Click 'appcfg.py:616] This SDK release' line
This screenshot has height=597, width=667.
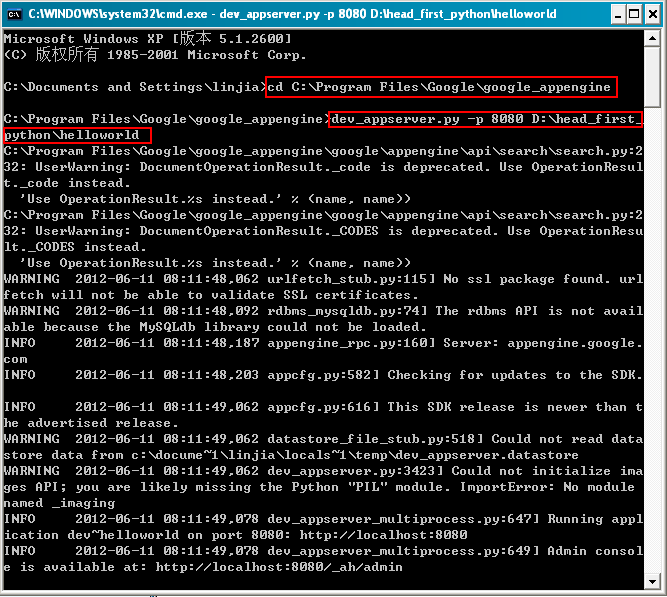[x=323, y=407]
